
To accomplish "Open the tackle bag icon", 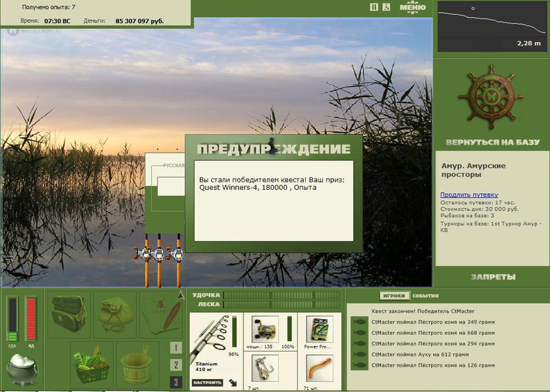I will click(69, 314).
